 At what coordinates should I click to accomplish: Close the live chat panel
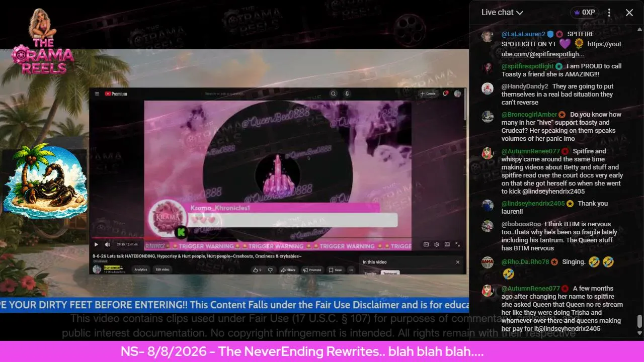click(629, 13)
